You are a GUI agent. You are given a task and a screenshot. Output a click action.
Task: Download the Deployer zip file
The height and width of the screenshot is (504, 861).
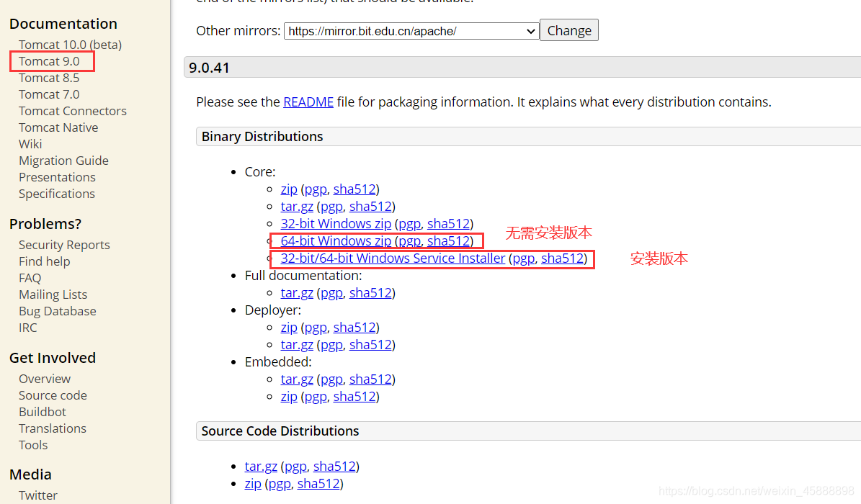pyautogui.click(x=289, y=328)
